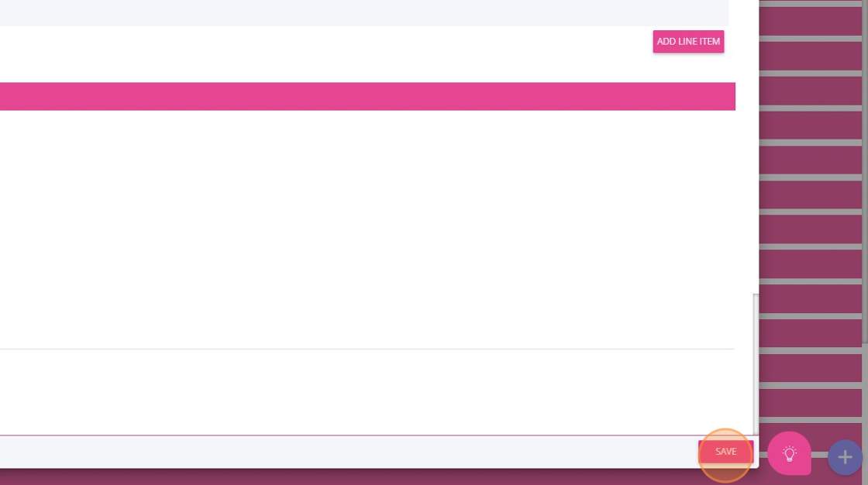Click the white section below the horizontal divider line
The image size is (868, 485).
pos(367,392)
